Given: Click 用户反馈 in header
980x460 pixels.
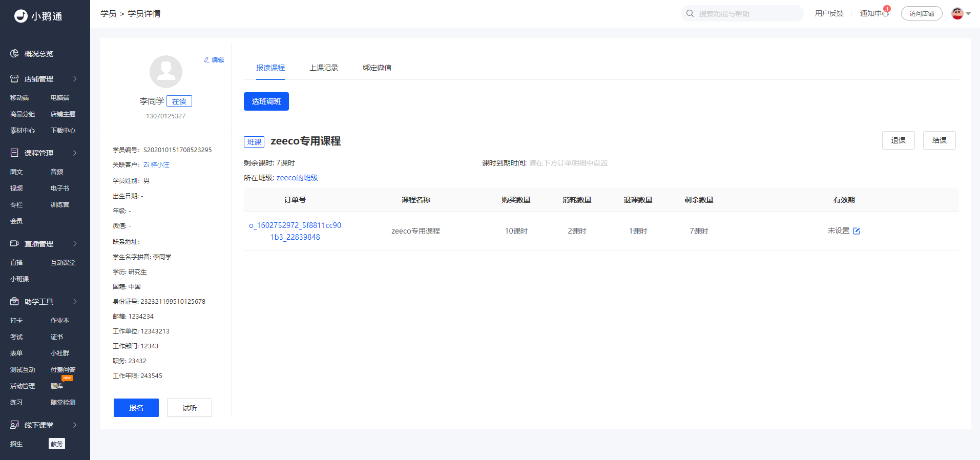Looking at the screenshot, I should (829, 13).
